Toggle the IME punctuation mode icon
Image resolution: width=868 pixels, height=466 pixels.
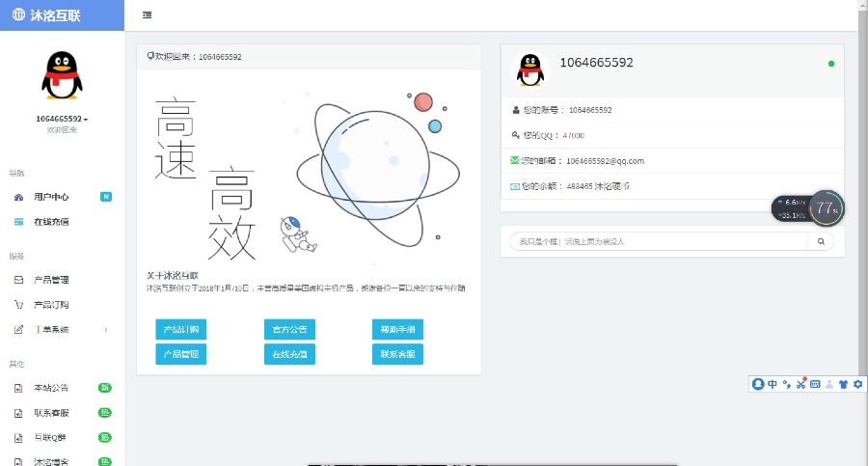point(787,384)
